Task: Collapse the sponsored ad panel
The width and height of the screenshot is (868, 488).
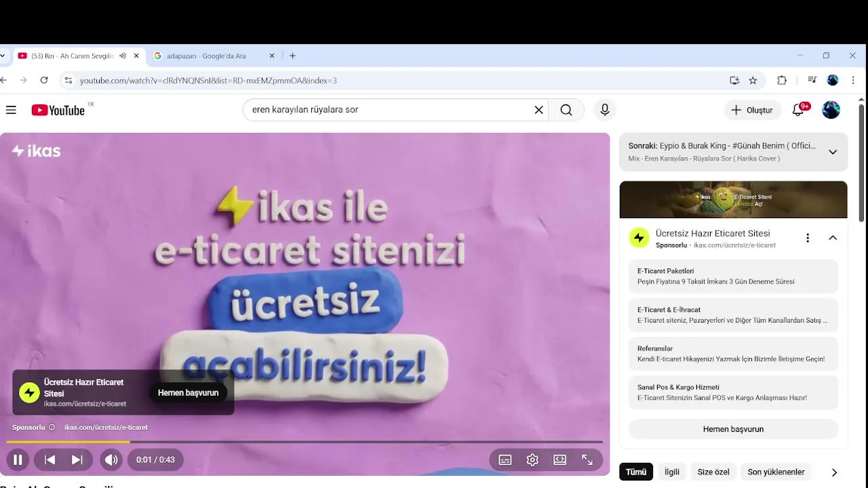Action: 833,238
